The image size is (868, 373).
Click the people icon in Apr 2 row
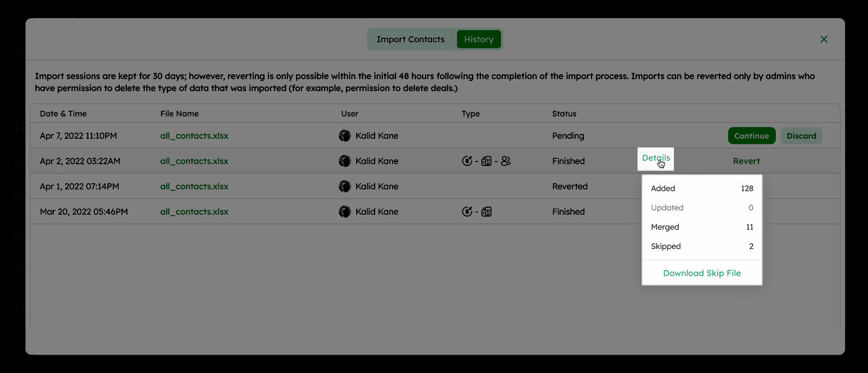pos(506,161)
